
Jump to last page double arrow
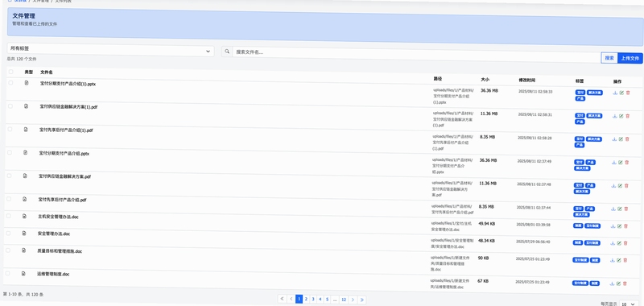point(361,300)
